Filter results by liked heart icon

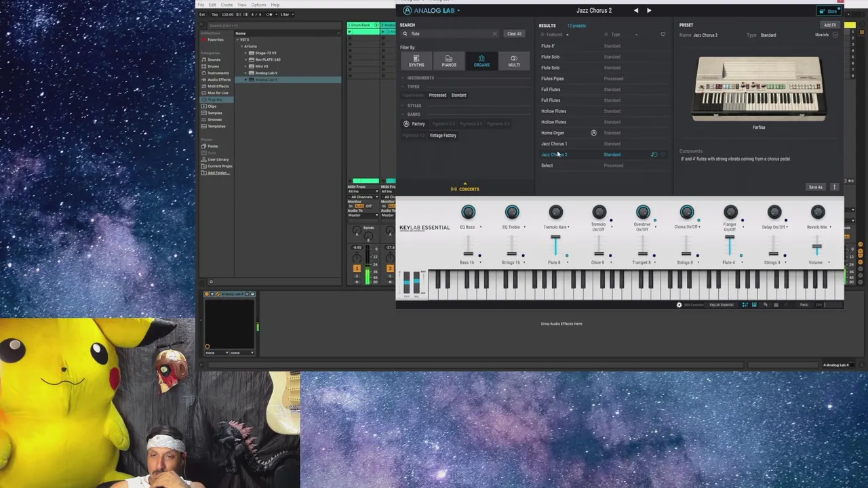(x=663, y=35)
